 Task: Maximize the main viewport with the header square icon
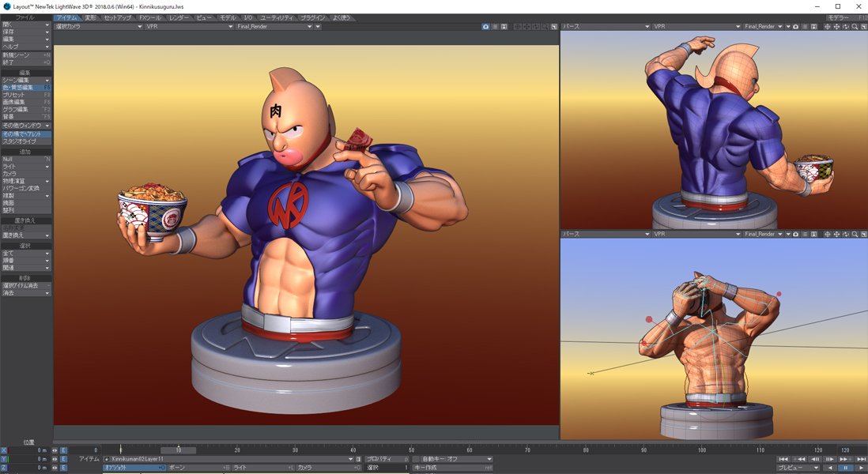click(554, 27)
